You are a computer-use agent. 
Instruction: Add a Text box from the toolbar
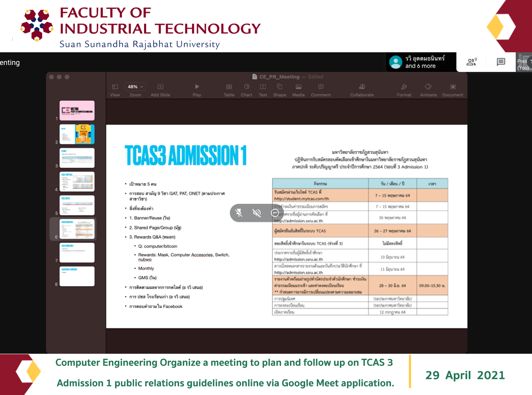263,87
